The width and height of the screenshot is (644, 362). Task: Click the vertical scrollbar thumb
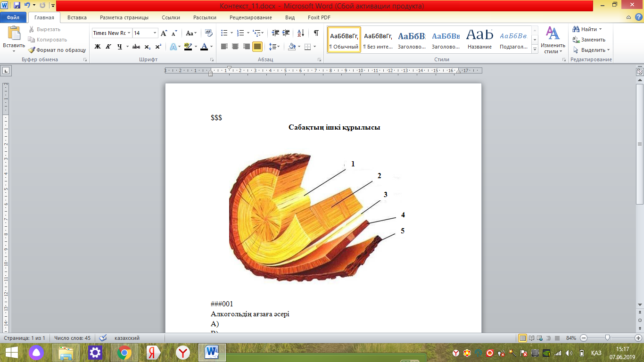[640, 144]
